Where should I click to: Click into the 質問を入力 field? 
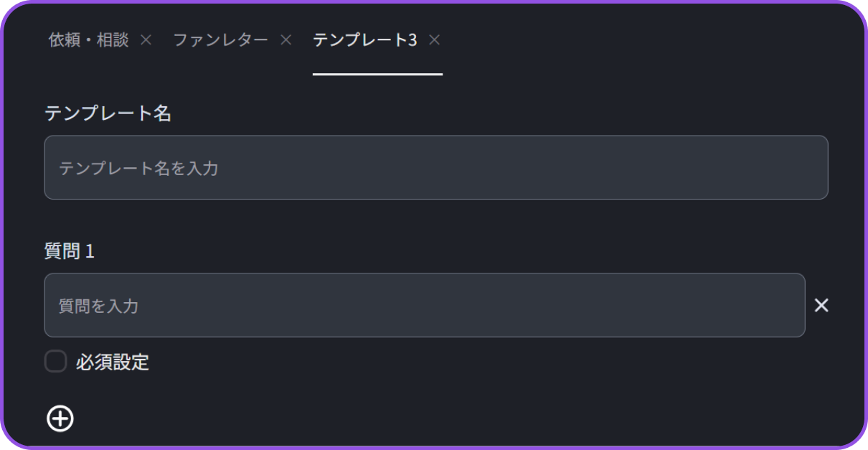click(424, 306)
